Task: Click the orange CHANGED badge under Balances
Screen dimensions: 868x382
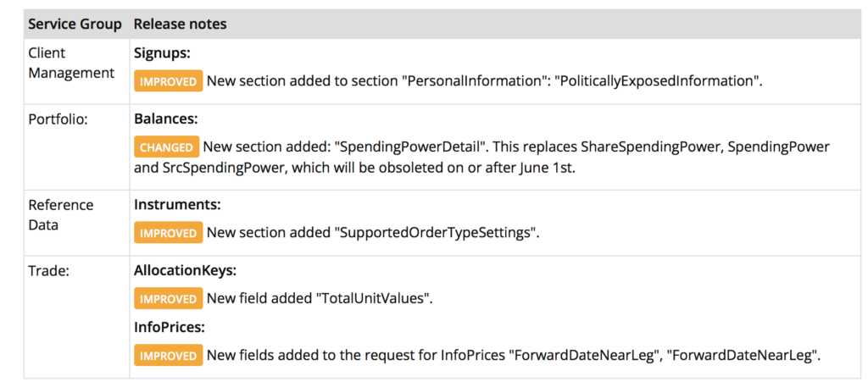Action: pos(166,147)
